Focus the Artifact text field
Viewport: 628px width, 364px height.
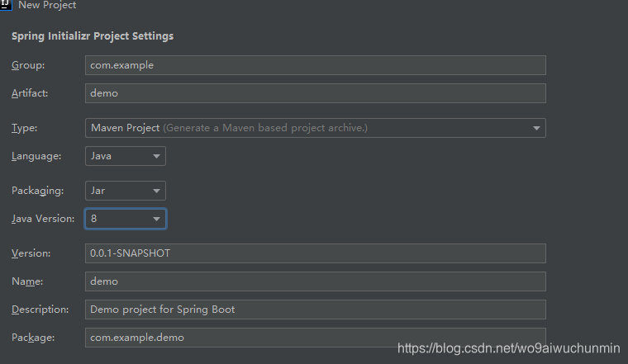pyautogui.click(x=315, y=93)
